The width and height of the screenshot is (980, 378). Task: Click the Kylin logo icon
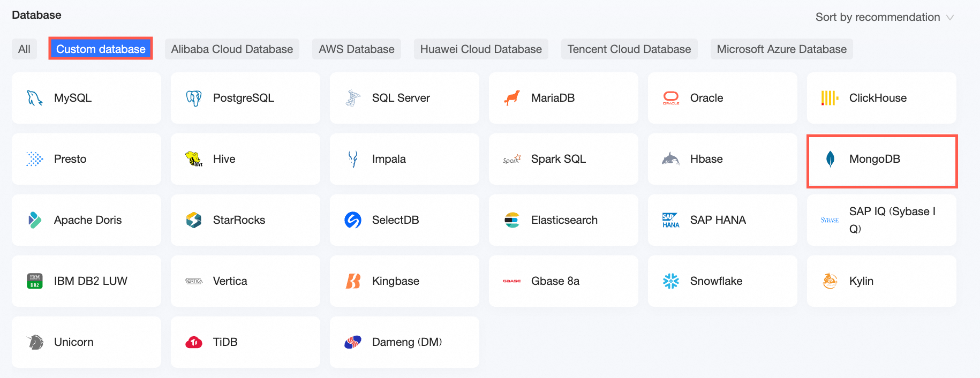pos(830,281)
